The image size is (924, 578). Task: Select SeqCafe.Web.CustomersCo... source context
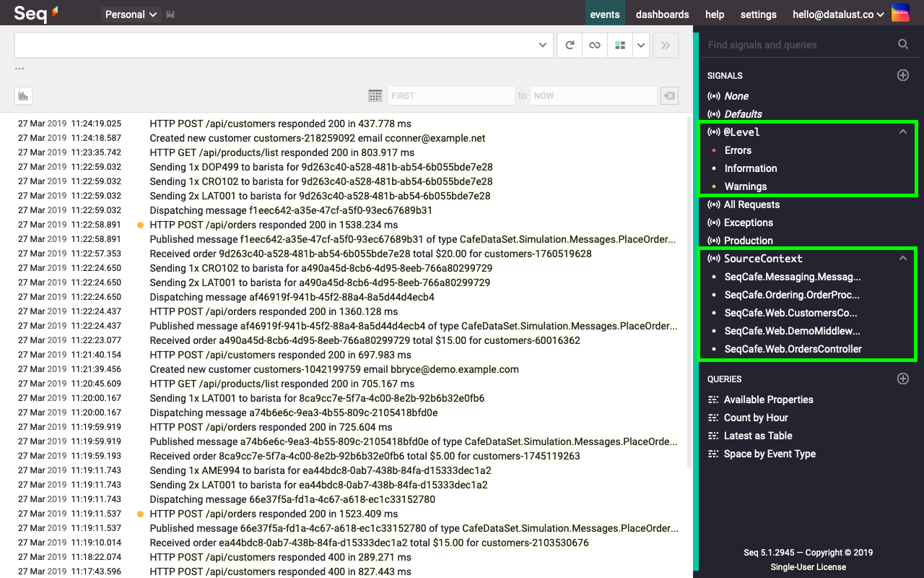pyautogui.click(x=790, y=313)
